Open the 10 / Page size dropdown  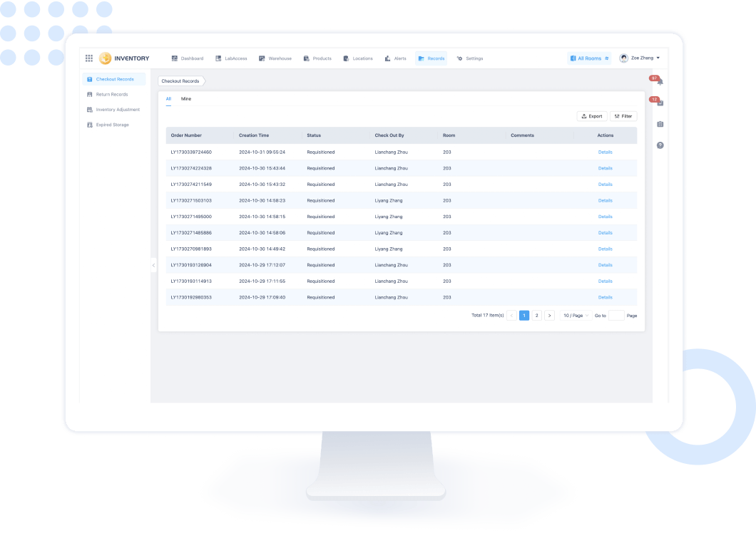[x=575, y=315]
